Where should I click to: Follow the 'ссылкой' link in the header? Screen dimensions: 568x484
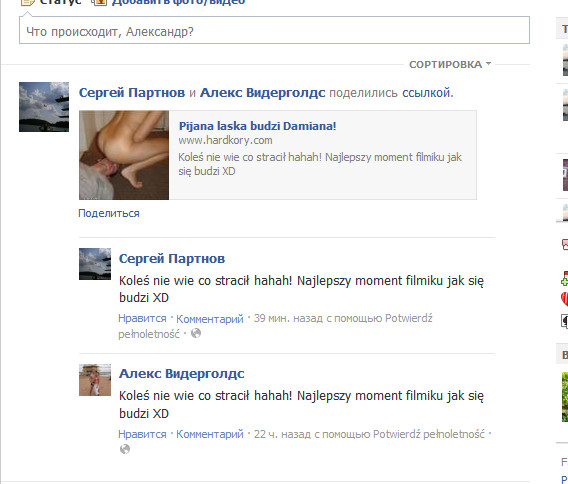(427, 93)
